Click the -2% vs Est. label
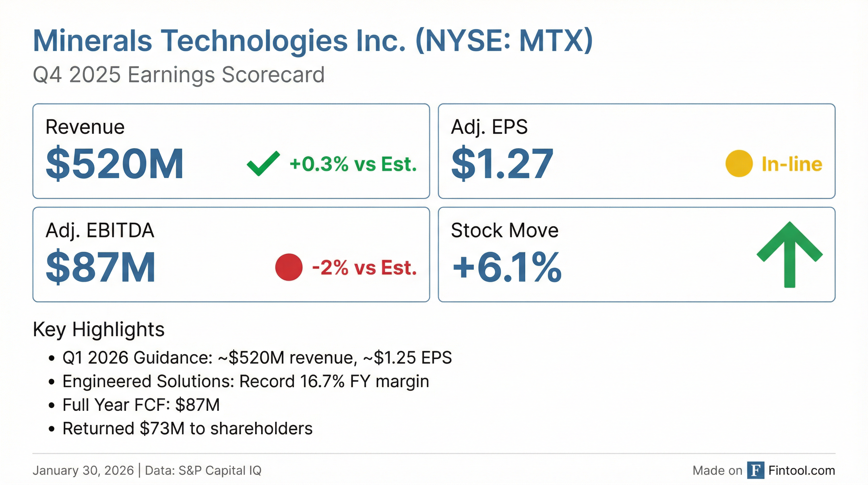868x485 pixels. pos(364,268)
